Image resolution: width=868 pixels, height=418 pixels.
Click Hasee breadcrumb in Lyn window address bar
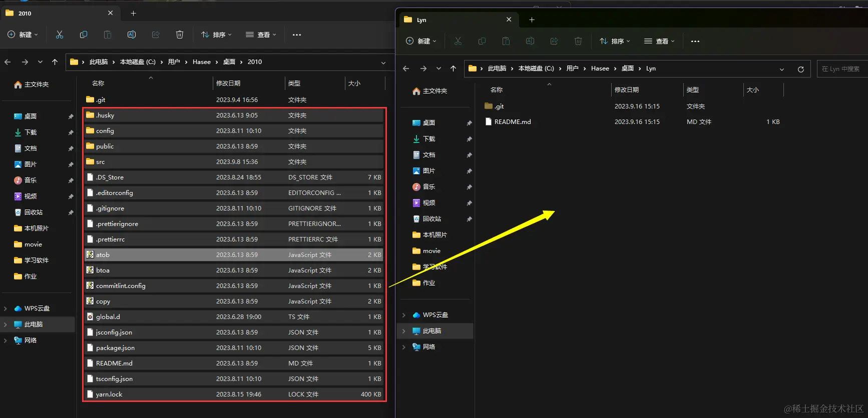pyautogui.click(x=600, y=68)
